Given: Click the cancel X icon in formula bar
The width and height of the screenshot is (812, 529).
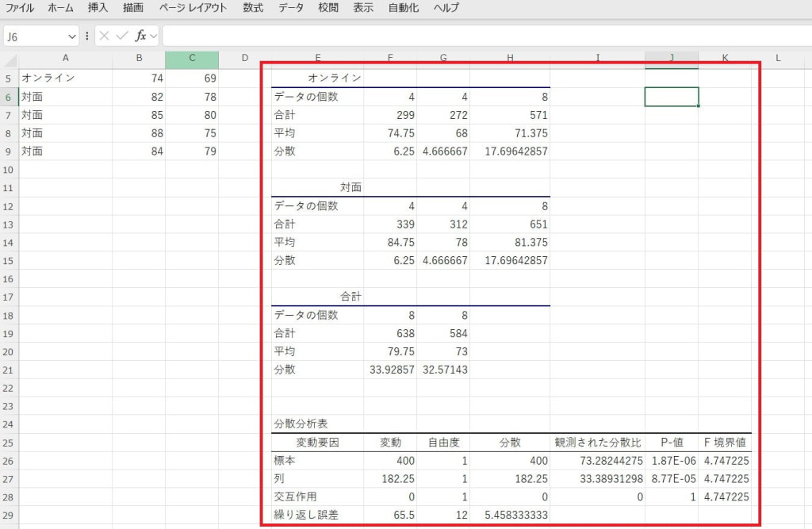Looking at the screenshot, I should click(x=104, y=36).
